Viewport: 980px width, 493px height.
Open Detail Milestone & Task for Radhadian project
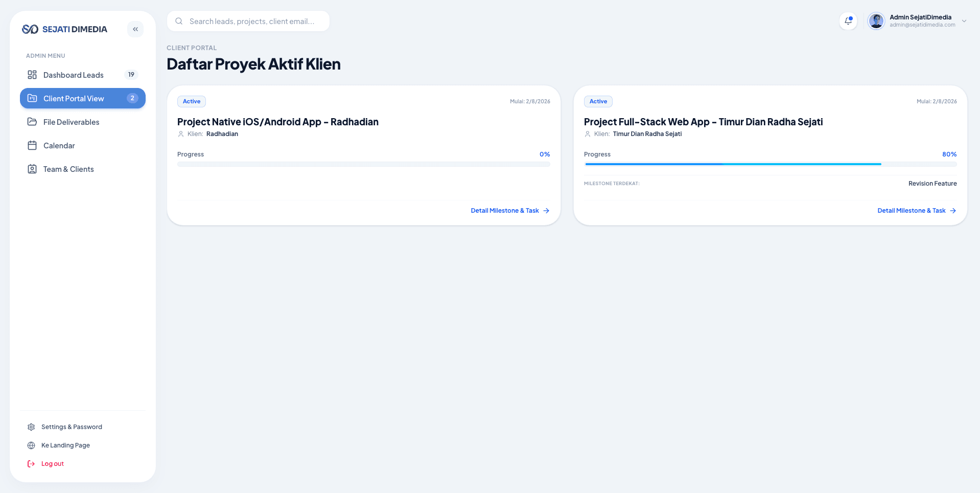510,211
